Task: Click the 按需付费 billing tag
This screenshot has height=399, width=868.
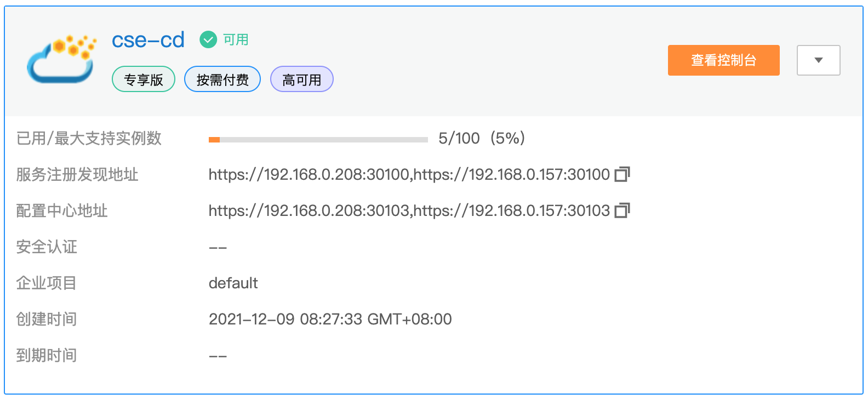Action: (x=222, y=79)
